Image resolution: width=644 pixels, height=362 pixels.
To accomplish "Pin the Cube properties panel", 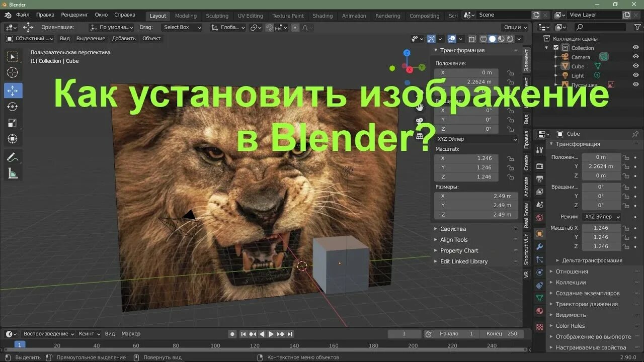I will tap(635, 134).
